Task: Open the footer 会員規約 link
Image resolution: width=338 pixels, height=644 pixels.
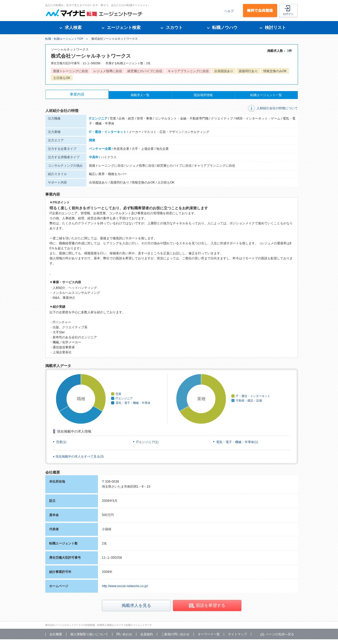Action: (147, 635)
